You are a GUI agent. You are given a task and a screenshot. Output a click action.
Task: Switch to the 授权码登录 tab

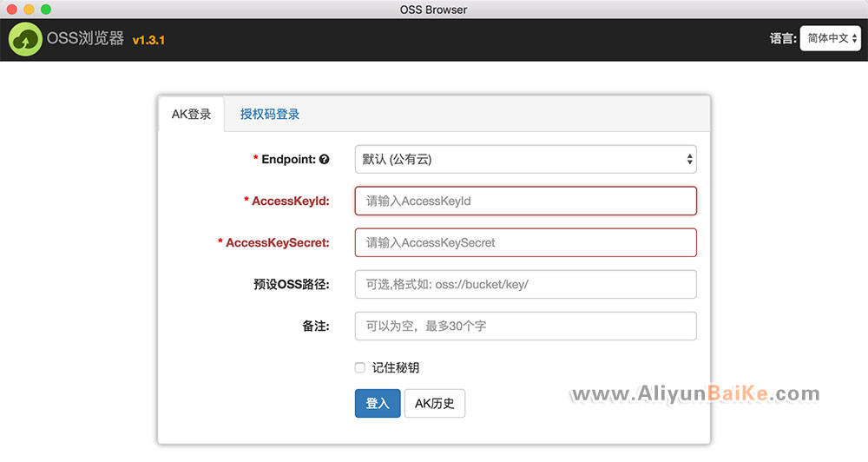tap(270, 114)
